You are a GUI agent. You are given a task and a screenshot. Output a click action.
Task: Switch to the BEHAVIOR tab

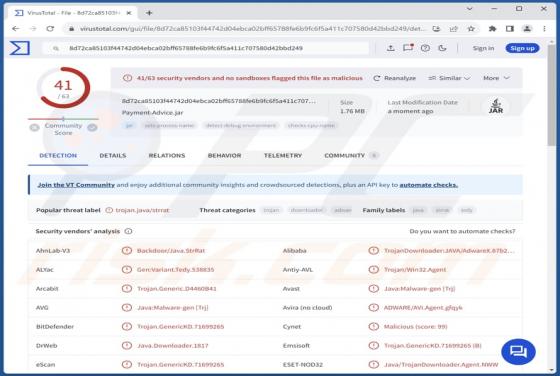pyautogui.click(x=224, y=156)
